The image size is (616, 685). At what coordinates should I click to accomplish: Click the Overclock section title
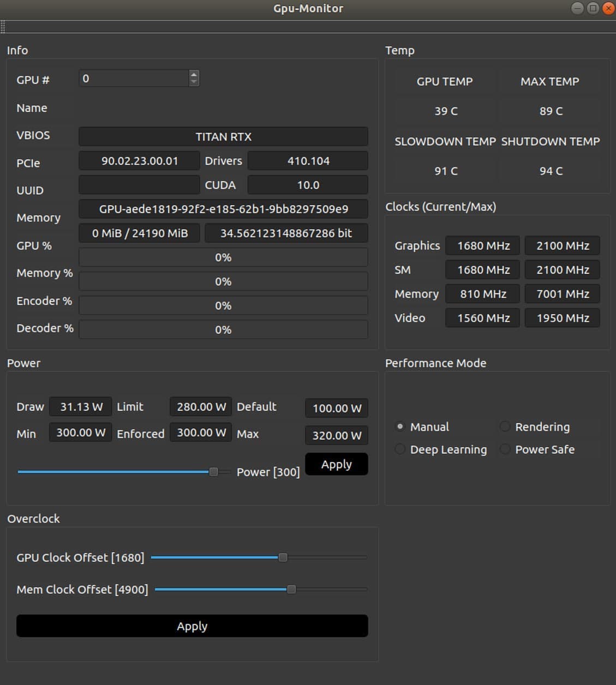click(x=33, y=519)
